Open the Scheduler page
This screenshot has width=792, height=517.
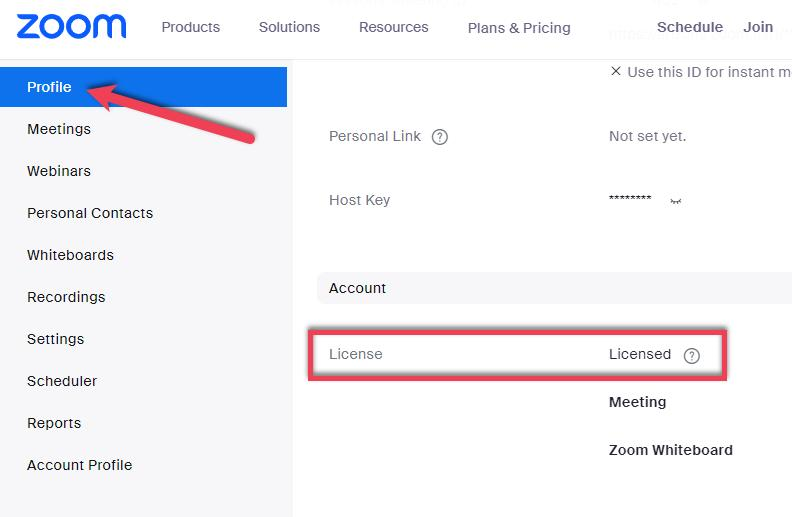coord(62,381)
